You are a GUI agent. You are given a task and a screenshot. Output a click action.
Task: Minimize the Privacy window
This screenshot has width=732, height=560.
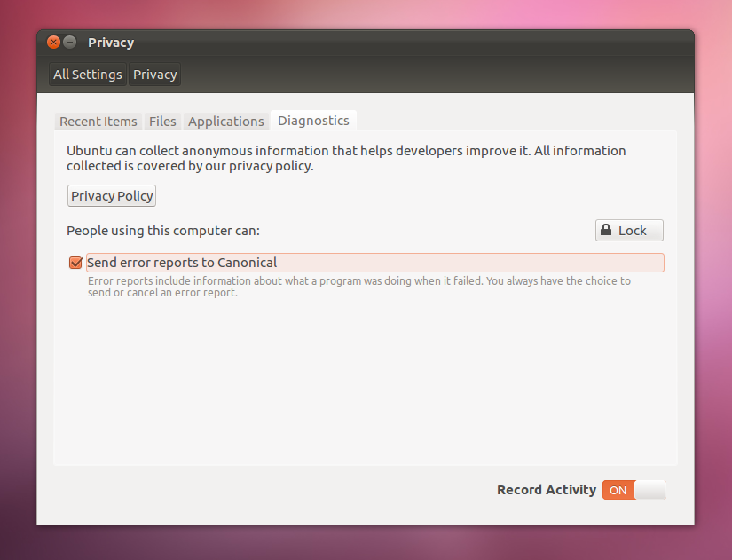[70, 43]
